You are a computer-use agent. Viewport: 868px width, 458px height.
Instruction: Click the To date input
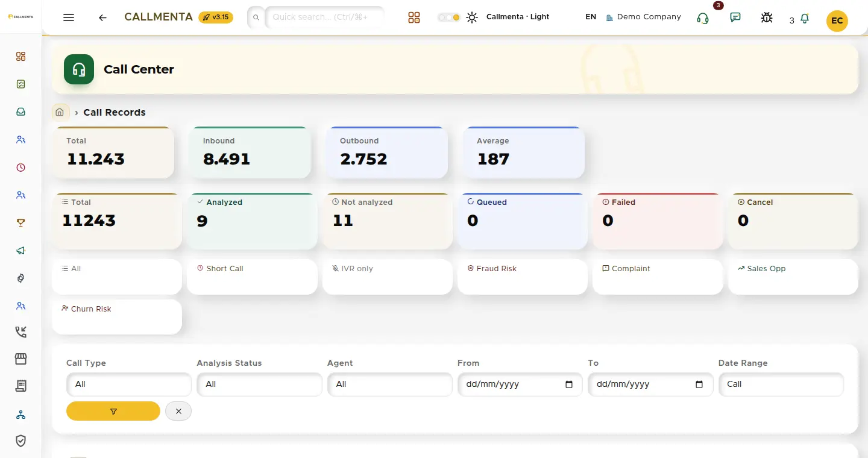tap(650, 384)
